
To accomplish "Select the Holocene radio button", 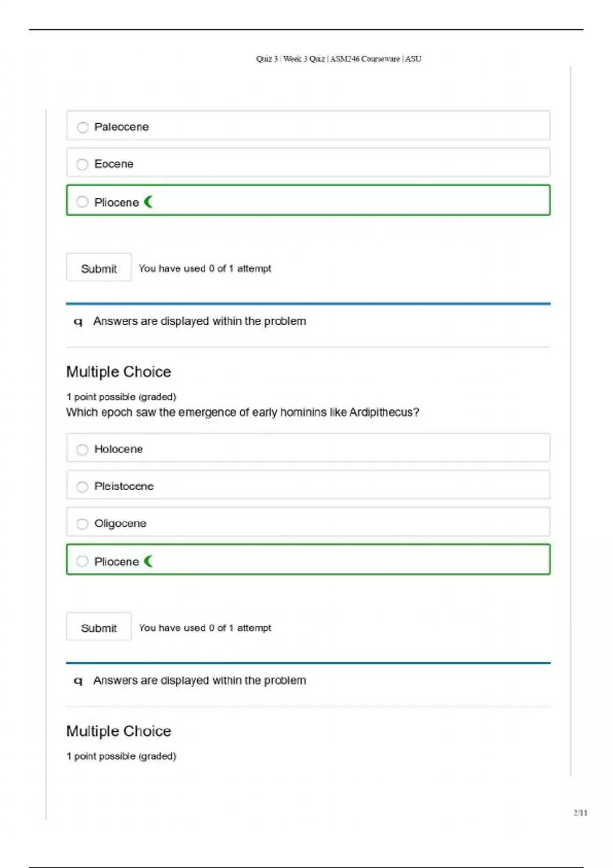I will tap(83, 449).
